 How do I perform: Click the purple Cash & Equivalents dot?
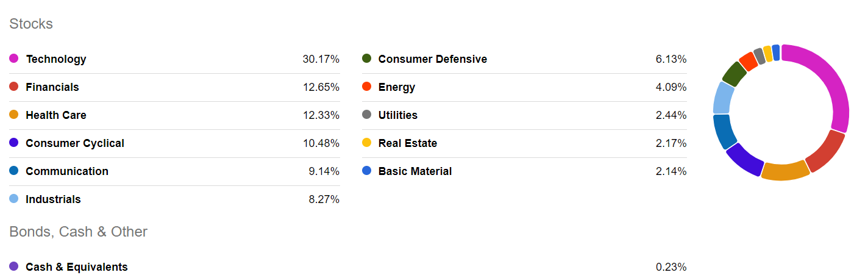(14, 266)
